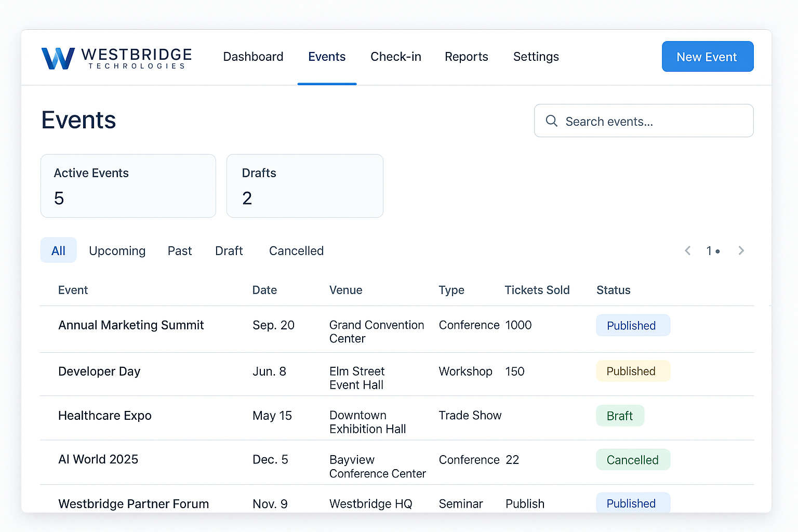Click Bayview Conference Center venue
Image resolution: width=798 pixels, height=532 pixels.
pos(378,467)
